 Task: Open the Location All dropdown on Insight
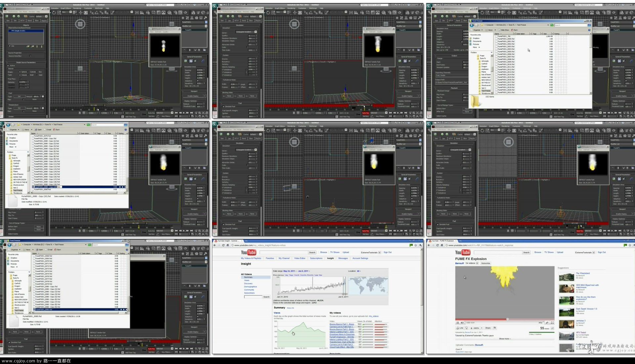[359, 271]
